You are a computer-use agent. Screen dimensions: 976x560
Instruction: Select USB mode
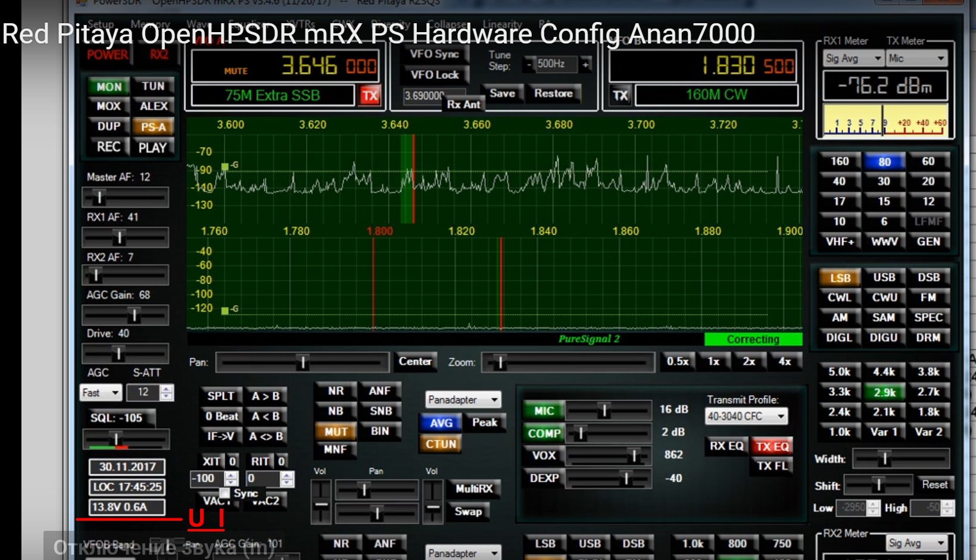click(x=884, y=277)
